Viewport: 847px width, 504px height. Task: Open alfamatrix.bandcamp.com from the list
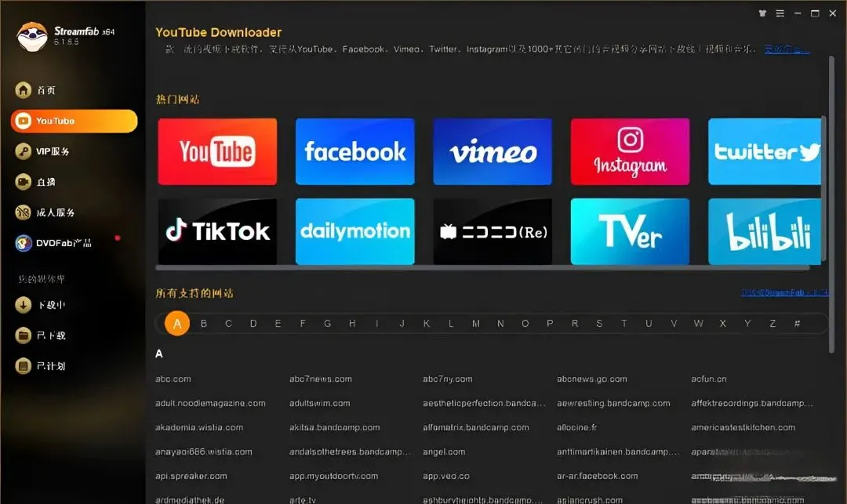click(x=476, y=427)
